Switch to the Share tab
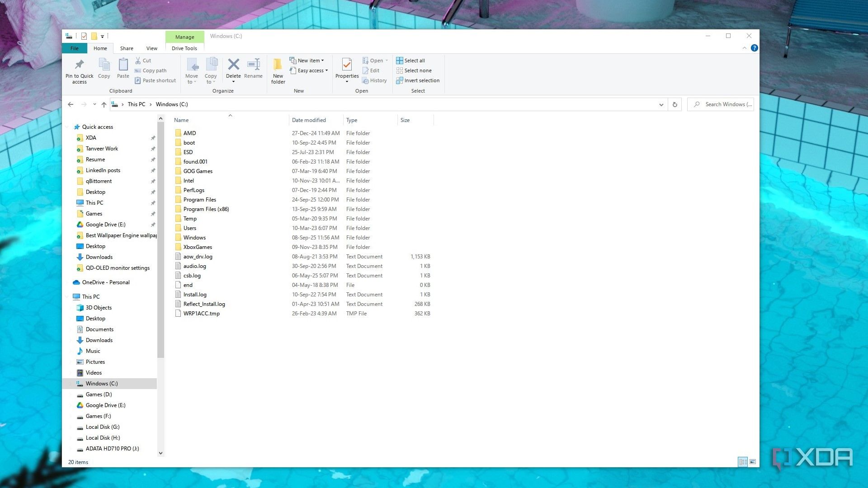The width and height of the screenshot is (868, 488). tap(127, 48)
